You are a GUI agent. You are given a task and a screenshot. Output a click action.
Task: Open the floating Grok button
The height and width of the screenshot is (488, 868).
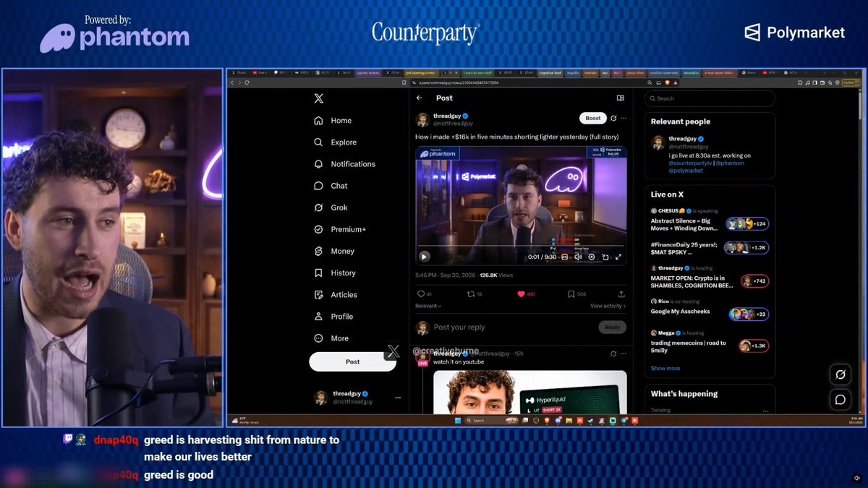pos(841,374)
